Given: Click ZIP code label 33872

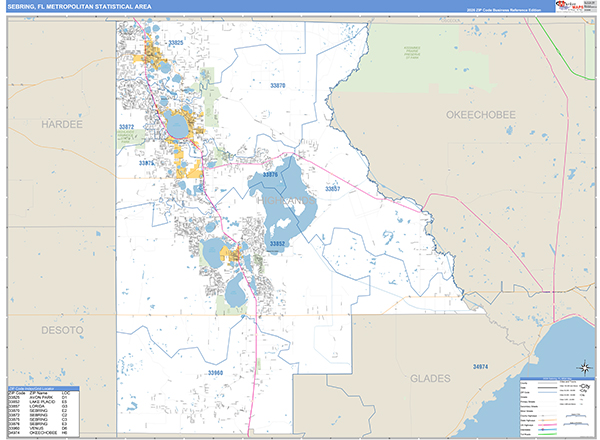Looking at the screenshot, I should point(126,127).
